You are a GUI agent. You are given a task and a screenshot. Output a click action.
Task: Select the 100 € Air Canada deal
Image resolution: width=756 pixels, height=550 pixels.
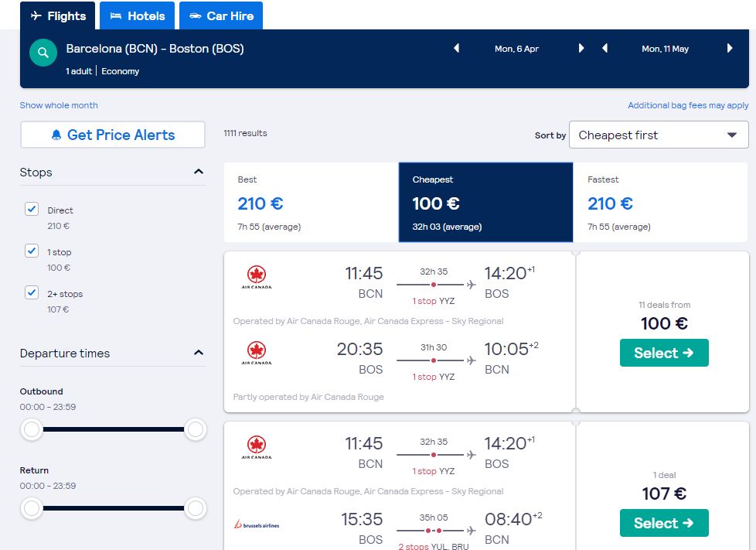(x=664, y=353)
